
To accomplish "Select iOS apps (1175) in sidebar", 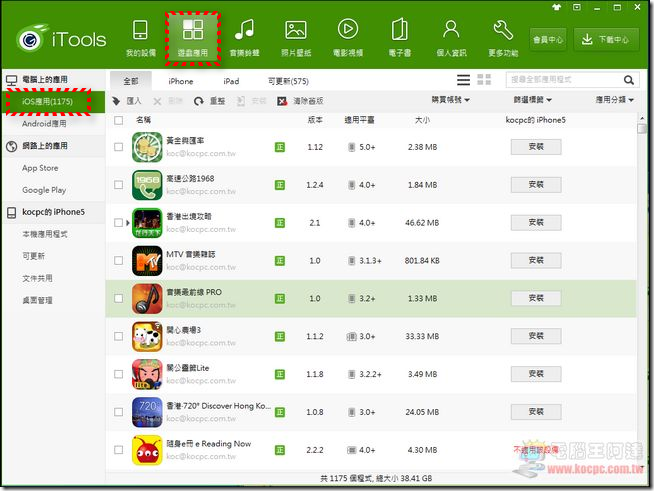I will [53, 101].
